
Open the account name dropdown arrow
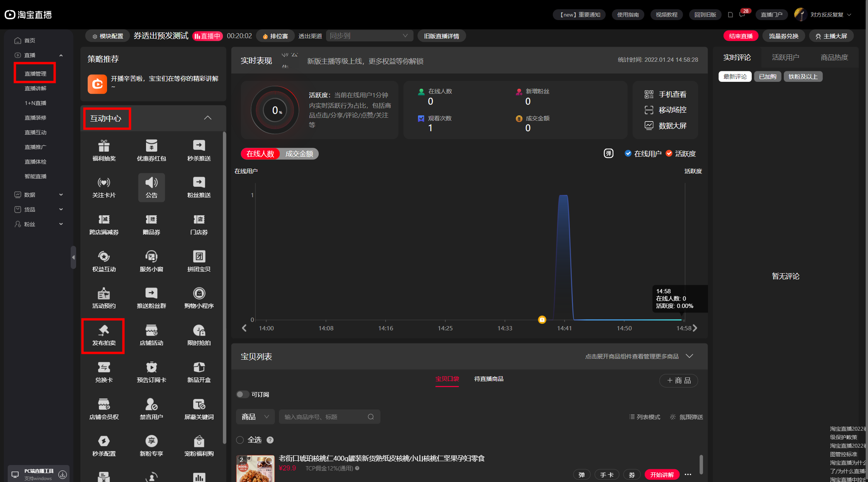pyautogui.click(x=849, y=15)
